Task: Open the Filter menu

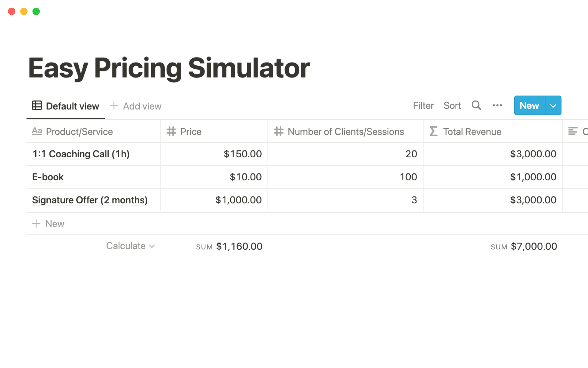Action: tap(423, 105)
